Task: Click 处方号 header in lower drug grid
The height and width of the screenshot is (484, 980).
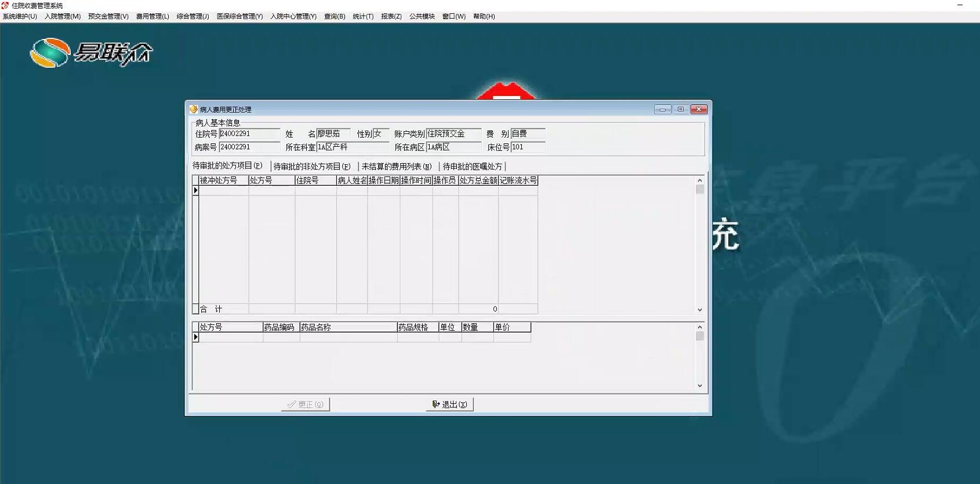Action: click(x=231, y=327)
